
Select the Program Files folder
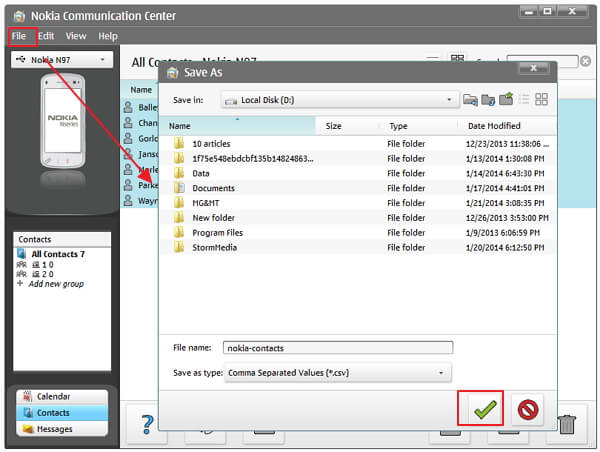pyautogui.click(x=217, y=233)
